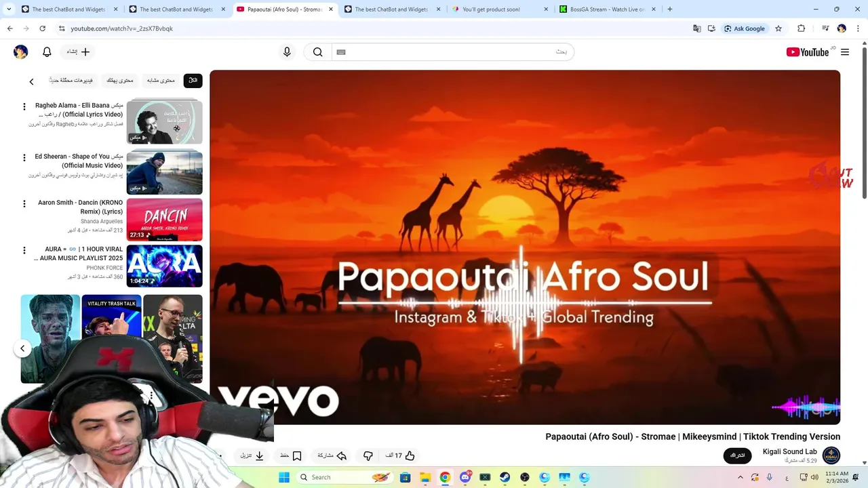Screen dimensions: 868x488
Task: Open the Chrome extensions puzzle icon
Action: [x=802, y=28]
